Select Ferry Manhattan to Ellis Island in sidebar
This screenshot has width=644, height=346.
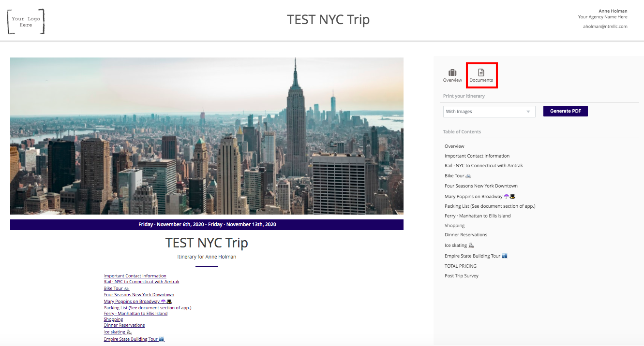click(x=478, y=216)
